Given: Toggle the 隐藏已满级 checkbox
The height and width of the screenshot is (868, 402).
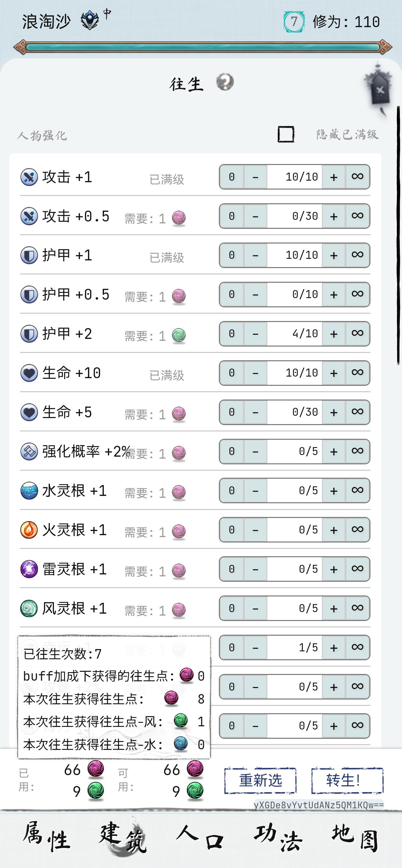Looking at the screenshot, I should pyautogui.click(x=286, y=134).
